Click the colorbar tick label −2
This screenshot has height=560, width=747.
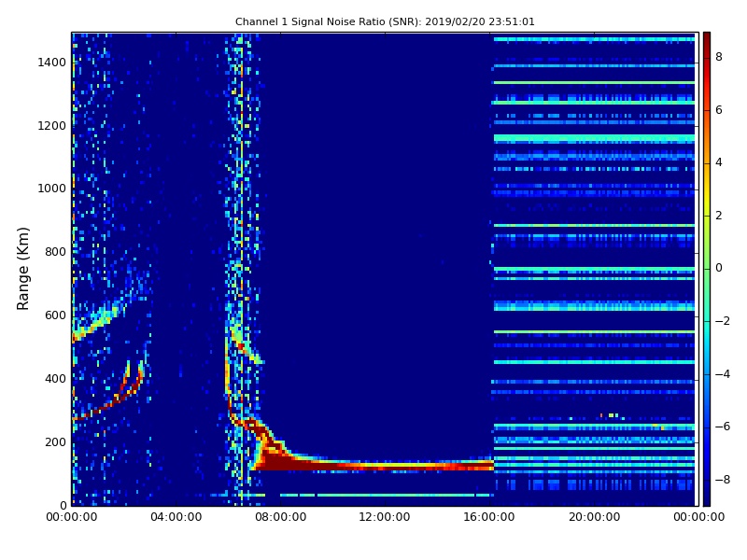[722, 321]
